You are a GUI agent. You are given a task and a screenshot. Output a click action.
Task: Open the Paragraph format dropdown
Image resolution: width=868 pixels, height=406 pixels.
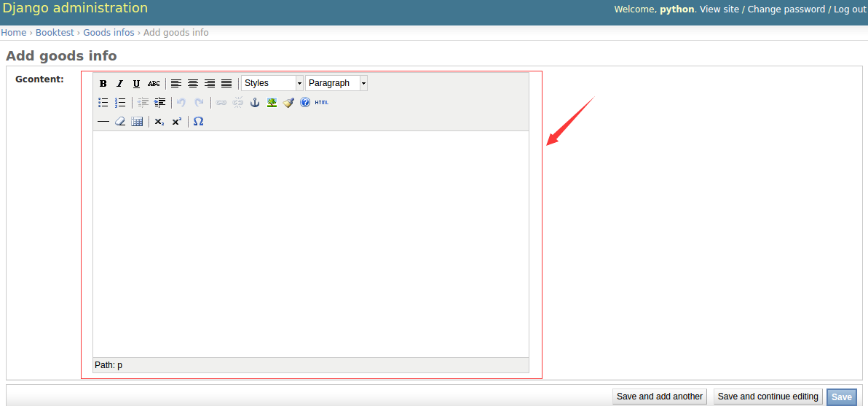pos(336,83)
